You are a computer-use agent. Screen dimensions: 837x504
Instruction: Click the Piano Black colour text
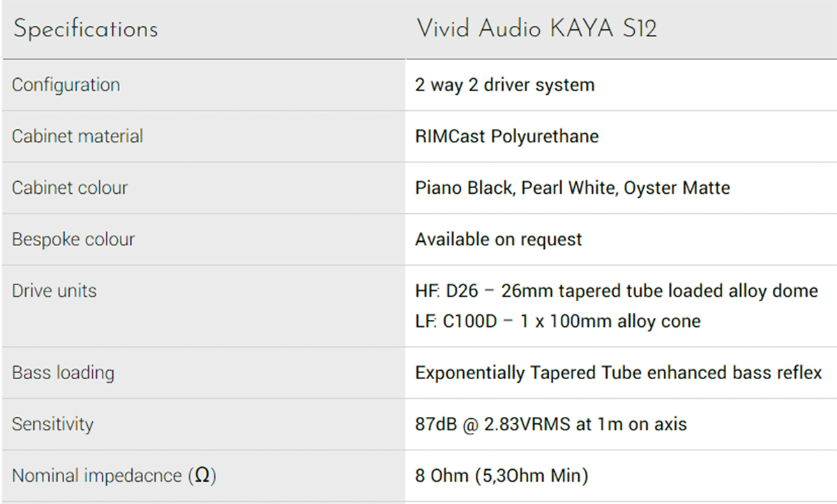click(x=463, y=188)
